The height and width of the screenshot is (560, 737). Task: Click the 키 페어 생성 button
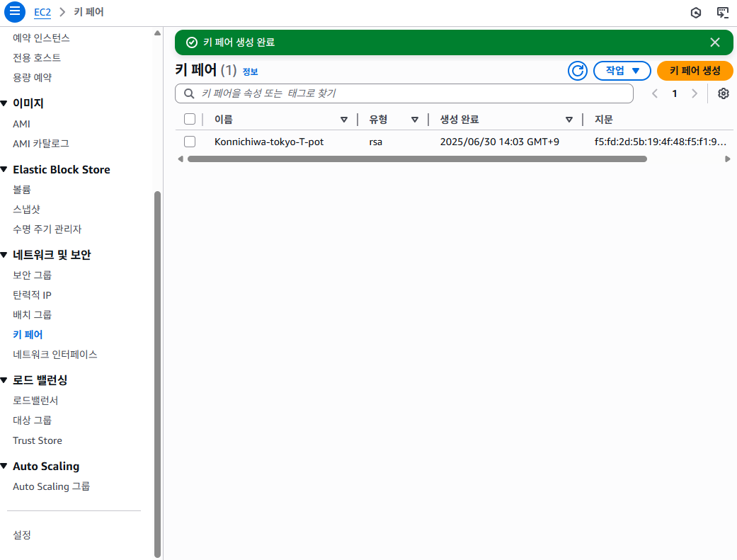tap(695, 71)
